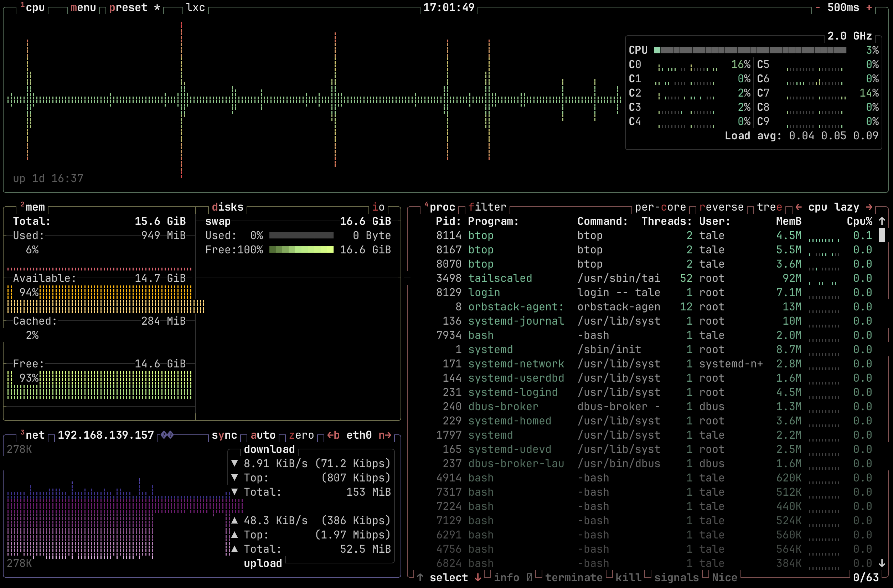Screen dimensions: 893x588
Task: Click down arrow at process list bottom
Action: pyautogui.click(x=882, y=563)
